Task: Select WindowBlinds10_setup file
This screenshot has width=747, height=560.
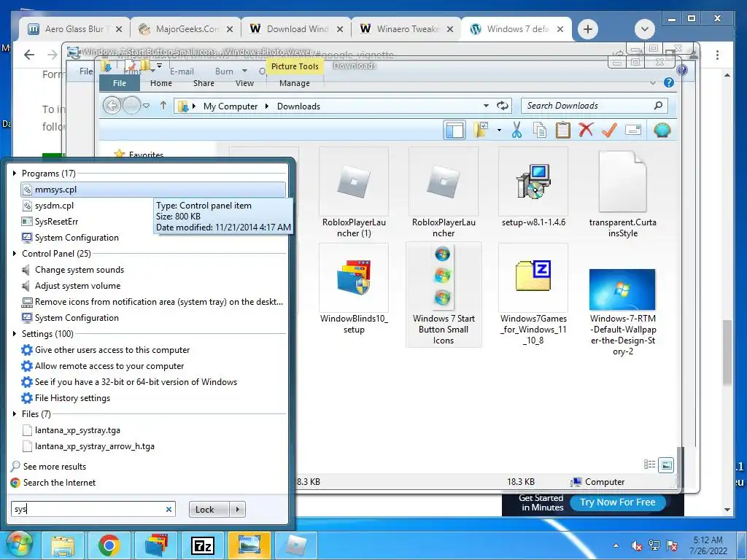Action: click(354, 289)
